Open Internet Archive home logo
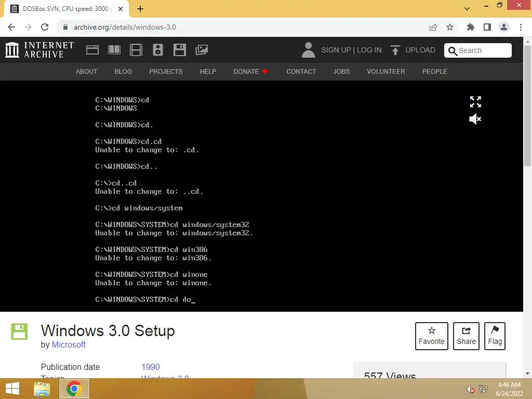The height and width of the screenshot is (399, 532). [x=39, y=50]
